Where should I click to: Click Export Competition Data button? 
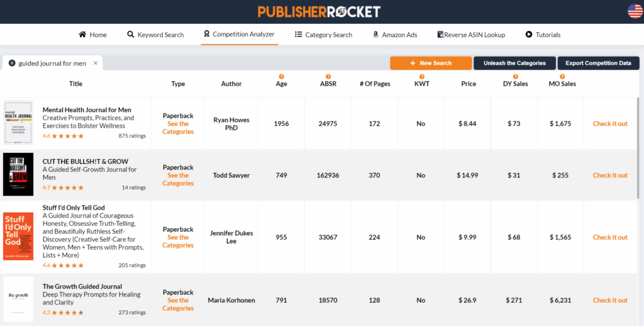point(598,63)
